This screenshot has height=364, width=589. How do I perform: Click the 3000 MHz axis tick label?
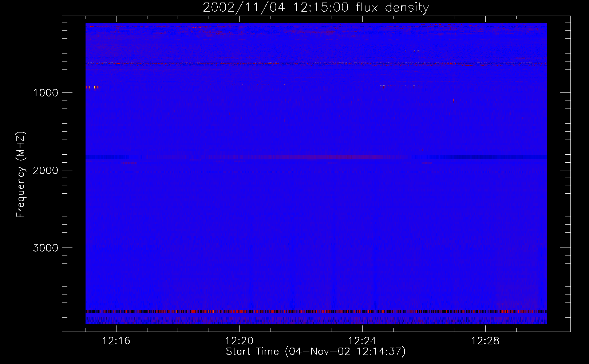46,248
